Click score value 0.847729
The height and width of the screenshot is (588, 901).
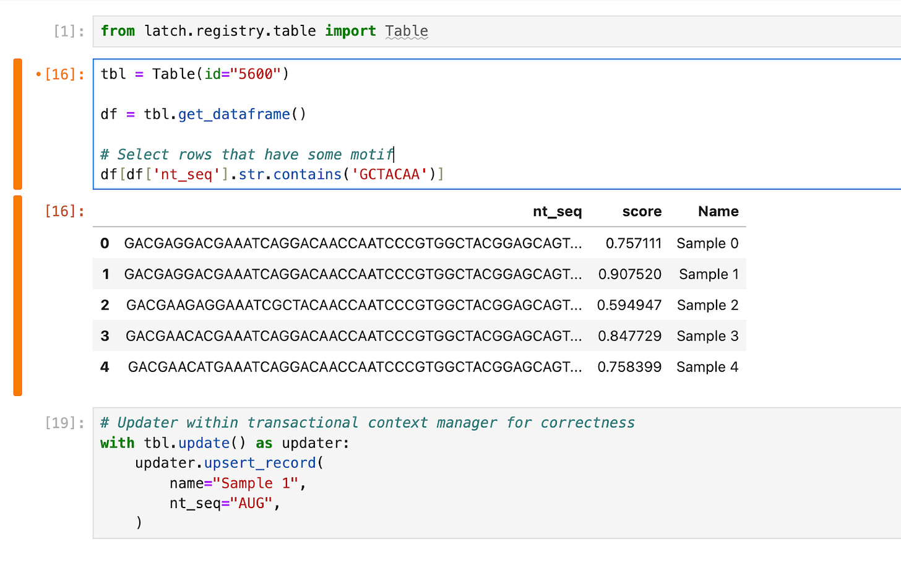[629, 336]
